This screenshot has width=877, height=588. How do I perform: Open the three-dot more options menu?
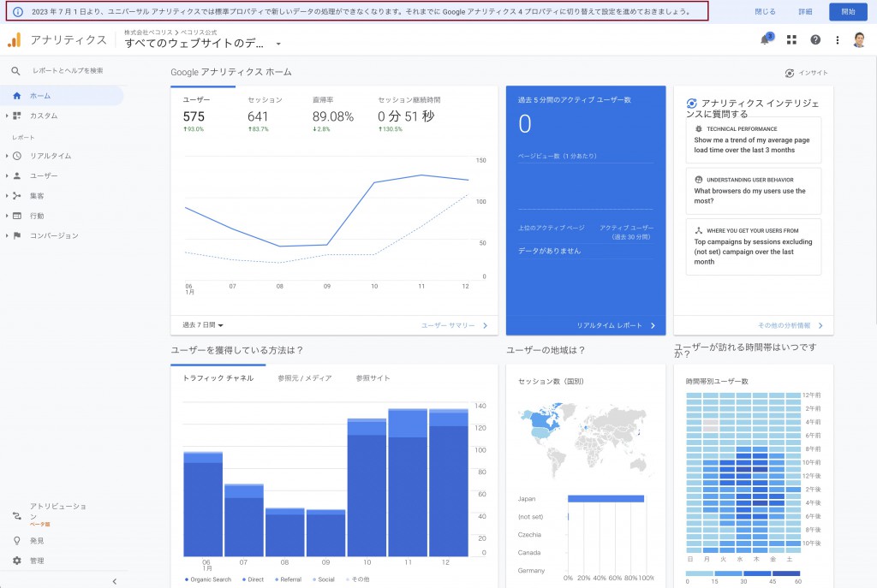click(x=838, y=39)
